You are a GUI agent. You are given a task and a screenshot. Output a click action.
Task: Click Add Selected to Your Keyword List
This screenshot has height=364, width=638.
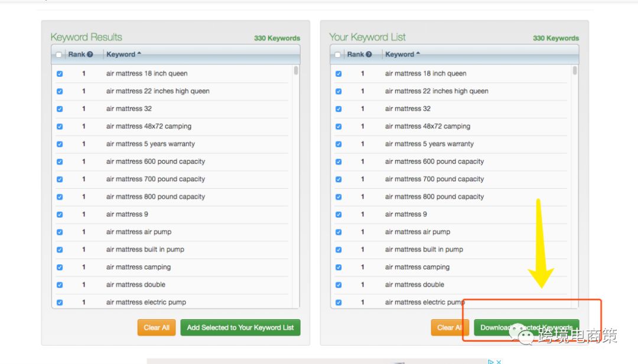(x=240, y=327)
